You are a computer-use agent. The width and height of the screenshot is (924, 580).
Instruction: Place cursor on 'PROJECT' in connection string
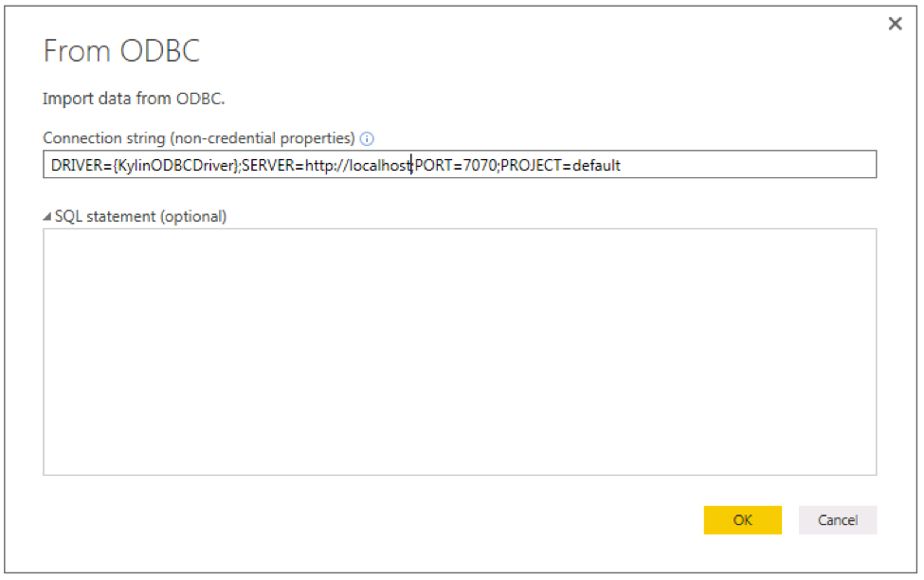(531, 165)
